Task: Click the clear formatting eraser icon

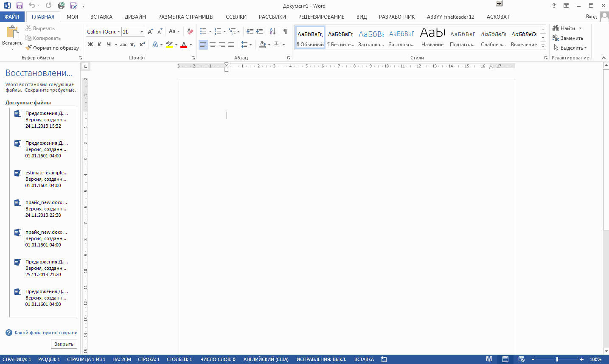Action: point(190,31)
